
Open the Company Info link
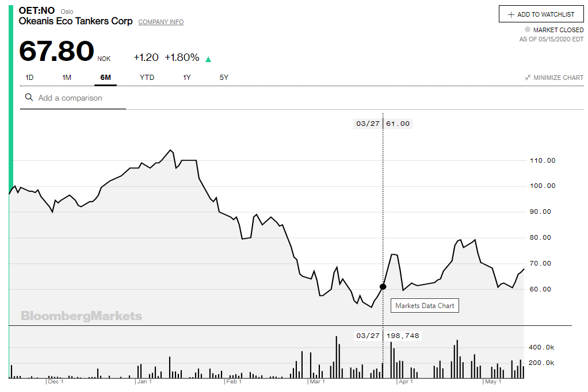click(x=161, y=22)
